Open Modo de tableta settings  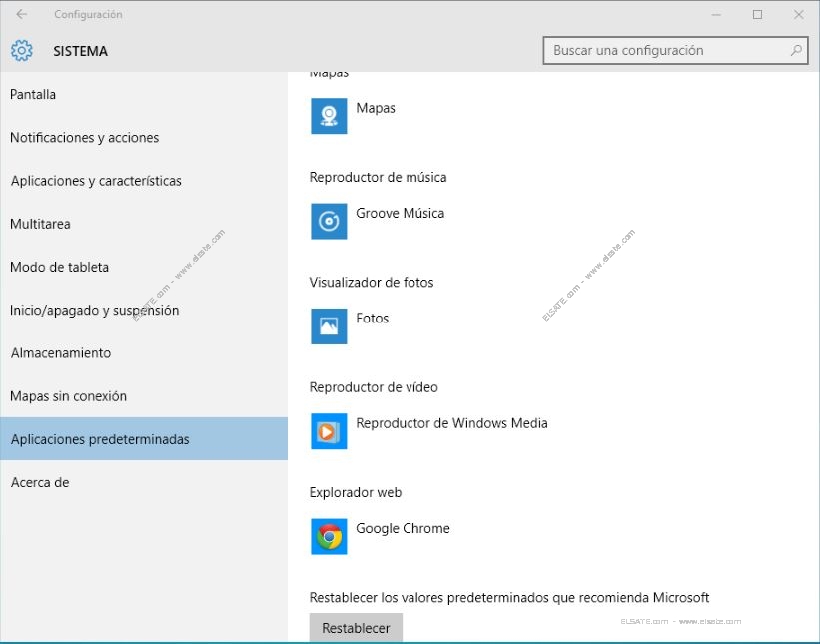pos(144,267)
